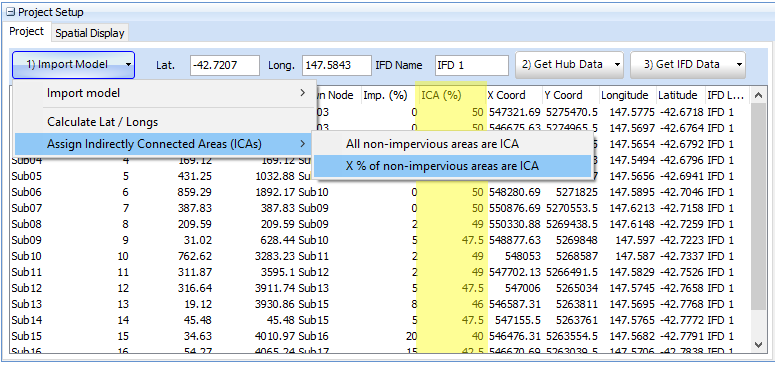Choose X % of non-impervious areas are ICA

[452, 167]
